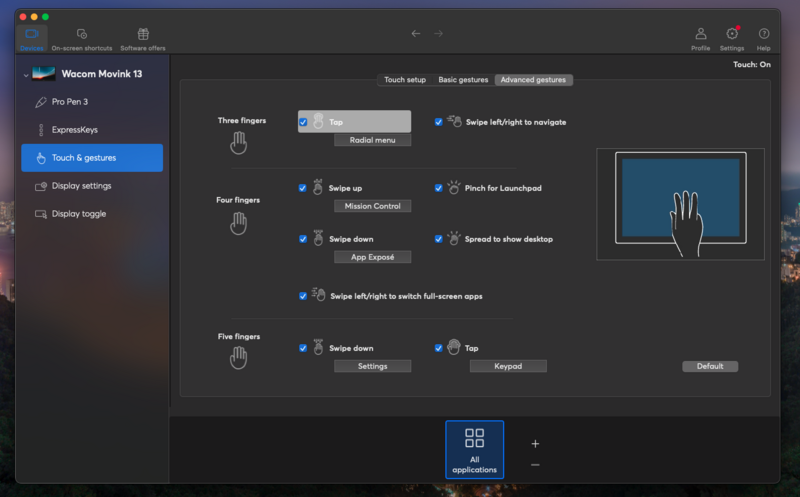Open the Radial menu dropdown
800x497 pixels.
pyautogui.click(x=372, y=140)
